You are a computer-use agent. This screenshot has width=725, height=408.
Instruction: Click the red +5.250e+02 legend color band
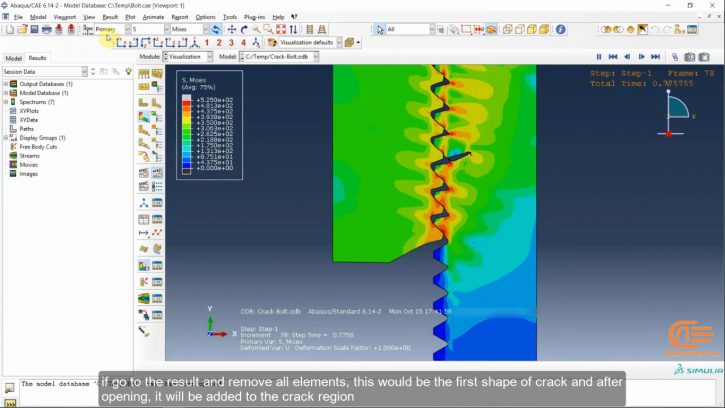click(186, 103)
